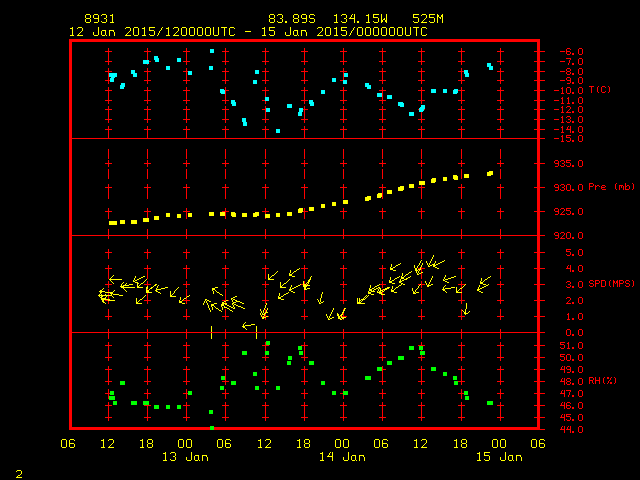Click the start time 12 Jan 2015/120000UTC
This screenshot has width=640, height=480.
[152, 32]
